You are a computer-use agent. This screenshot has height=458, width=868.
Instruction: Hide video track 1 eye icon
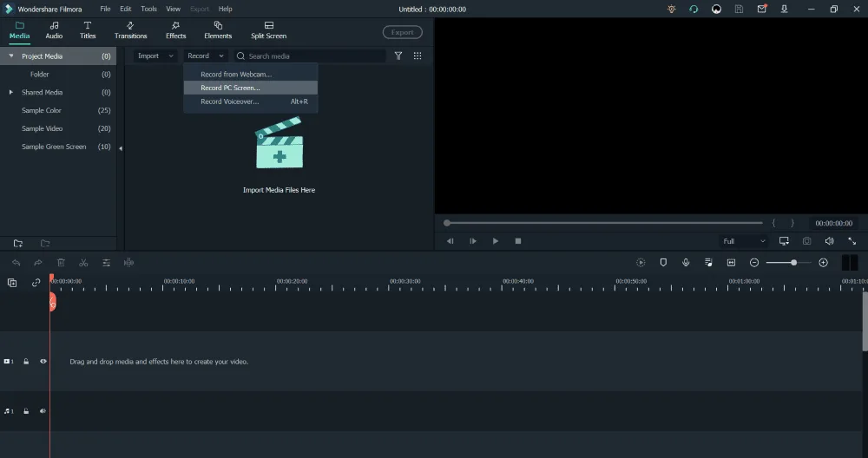[43, 361]
